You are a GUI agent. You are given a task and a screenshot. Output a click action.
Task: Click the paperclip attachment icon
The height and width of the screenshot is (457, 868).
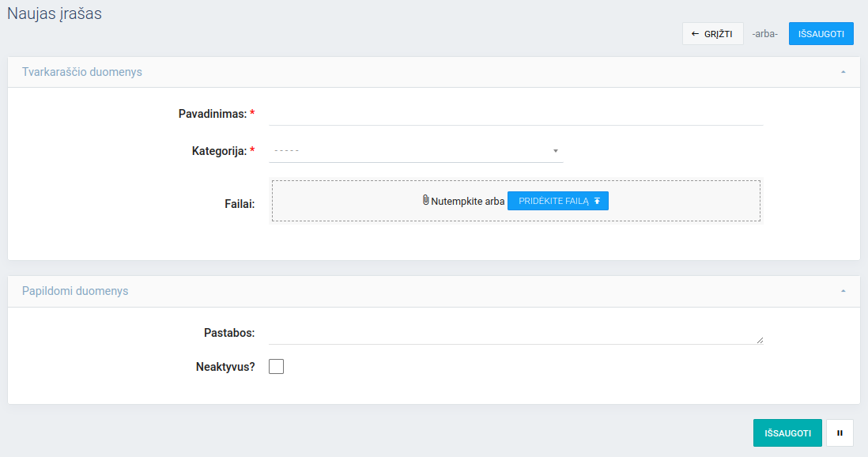(426, 200)
